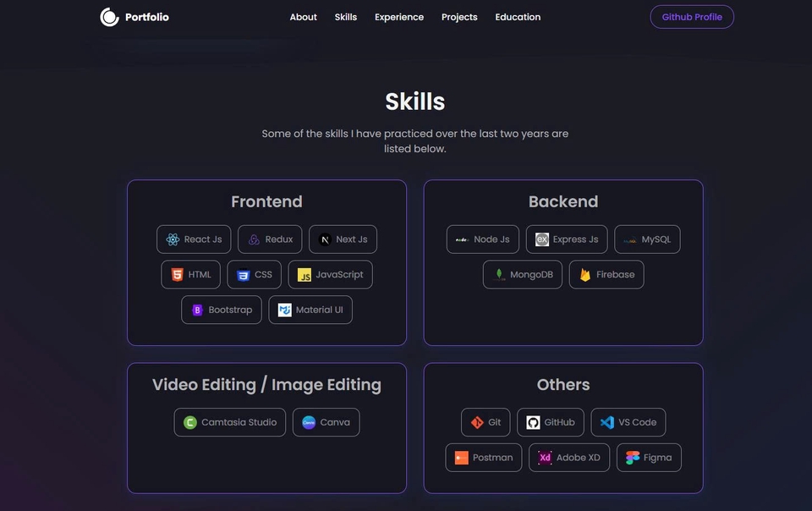
Task: Click the Portfolio logo icon
Action: coord(109,17)
